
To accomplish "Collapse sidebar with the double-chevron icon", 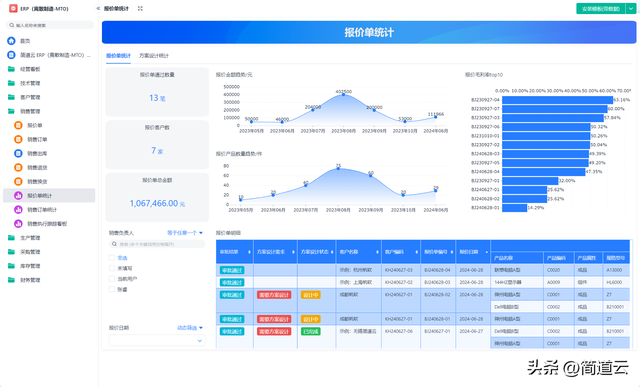I will [98, 8].
